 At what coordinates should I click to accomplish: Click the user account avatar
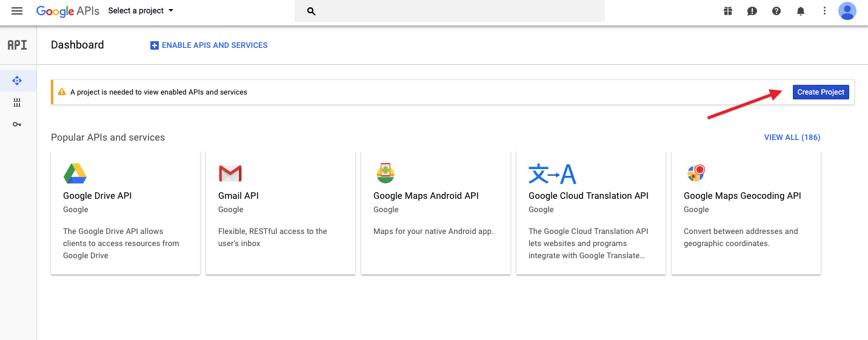847,11
